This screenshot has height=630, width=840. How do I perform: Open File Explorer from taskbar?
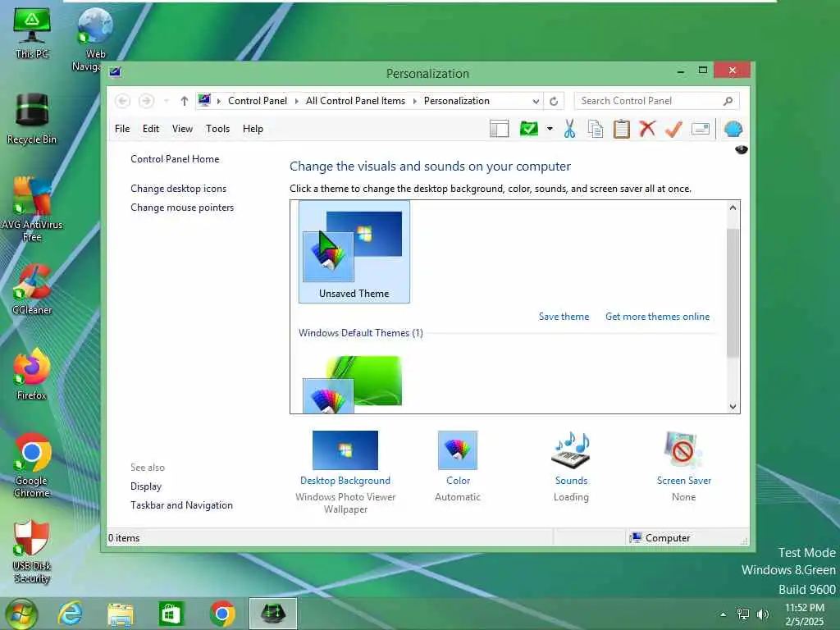tap(121, 614)
